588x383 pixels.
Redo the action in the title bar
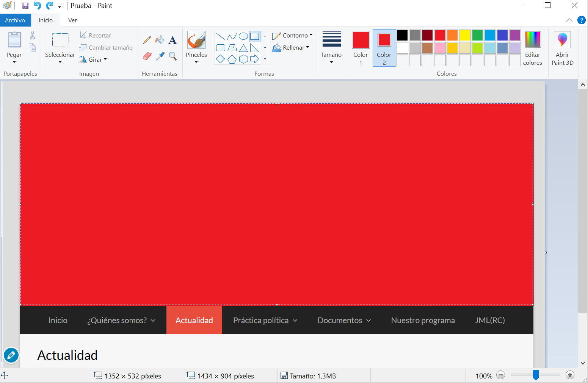tap(50, 6)
